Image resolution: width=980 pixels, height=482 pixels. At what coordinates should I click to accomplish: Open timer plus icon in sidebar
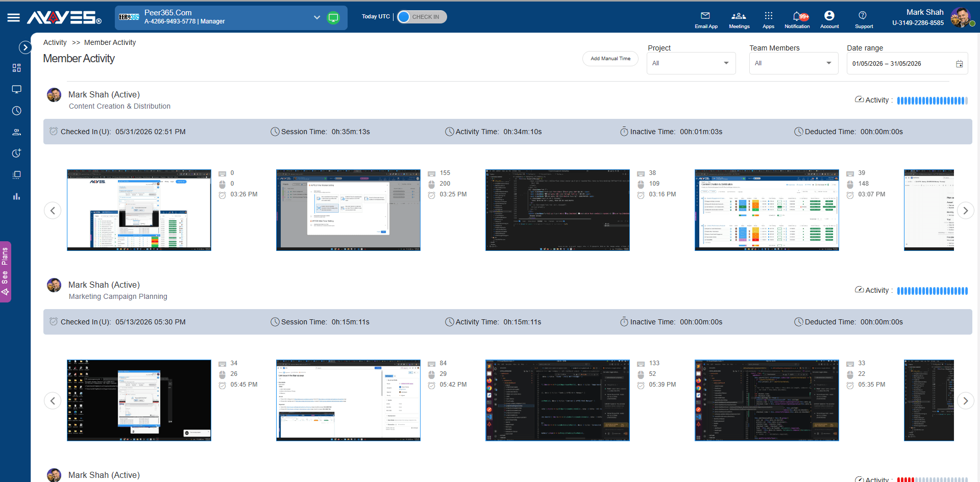[x=16, y=154]
